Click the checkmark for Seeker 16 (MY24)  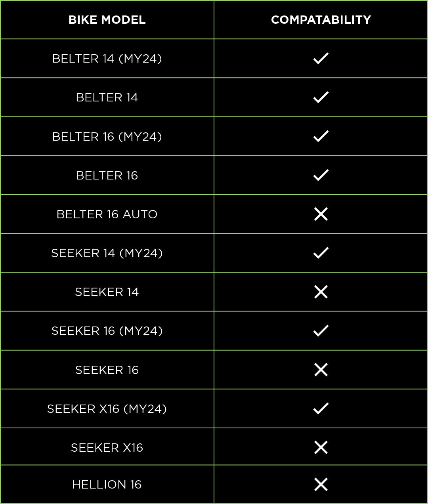pos(321,330)
